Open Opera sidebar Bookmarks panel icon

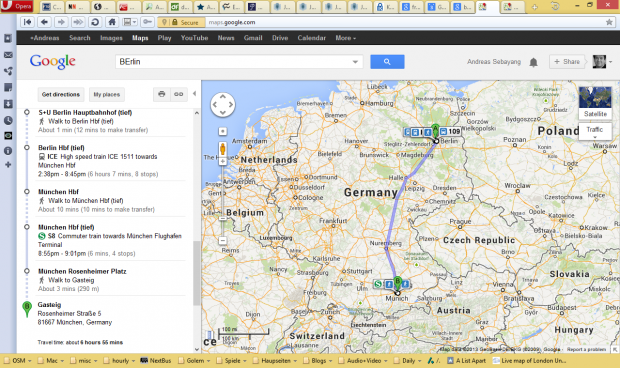point(8,38)
